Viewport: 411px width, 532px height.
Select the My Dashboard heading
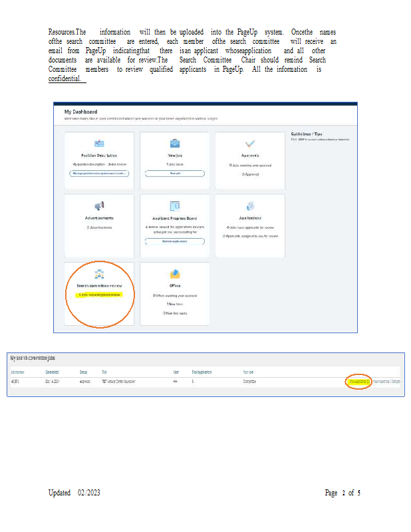80,112
